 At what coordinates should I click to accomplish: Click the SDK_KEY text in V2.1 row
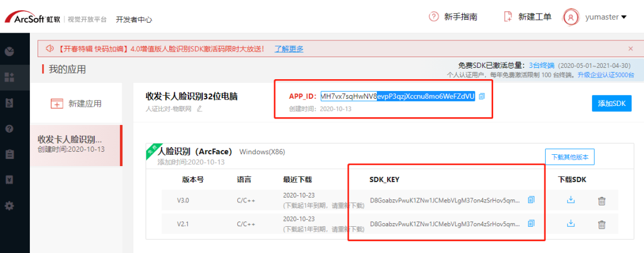[445, 224]
